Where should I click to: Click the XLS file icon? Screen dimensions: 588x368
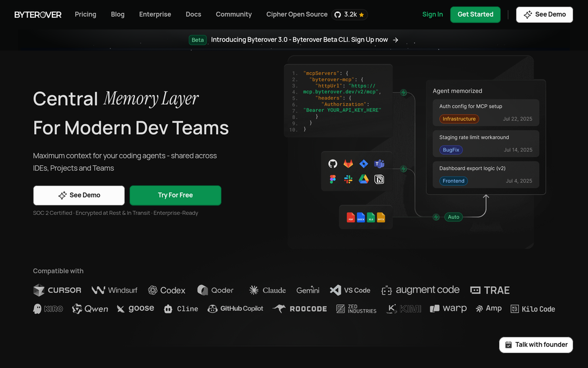tap(371, 217)
